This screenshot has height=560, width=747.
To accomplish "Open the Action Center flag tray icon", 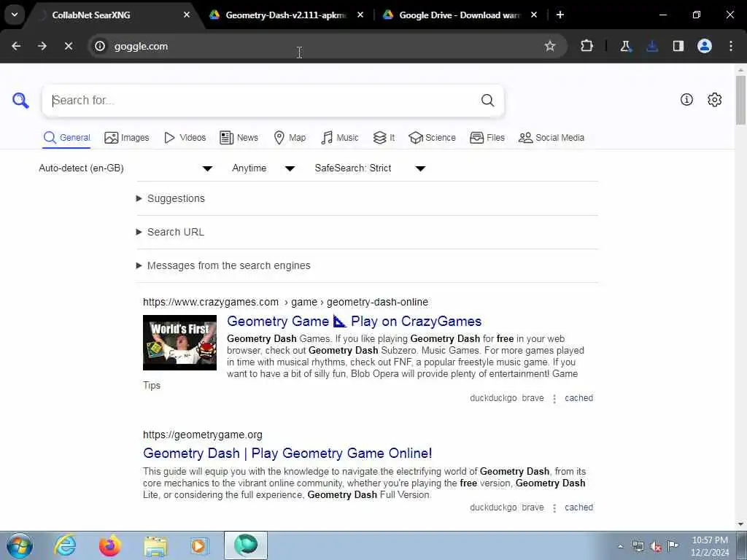I will pyautogui.click(x=673, y=545).
